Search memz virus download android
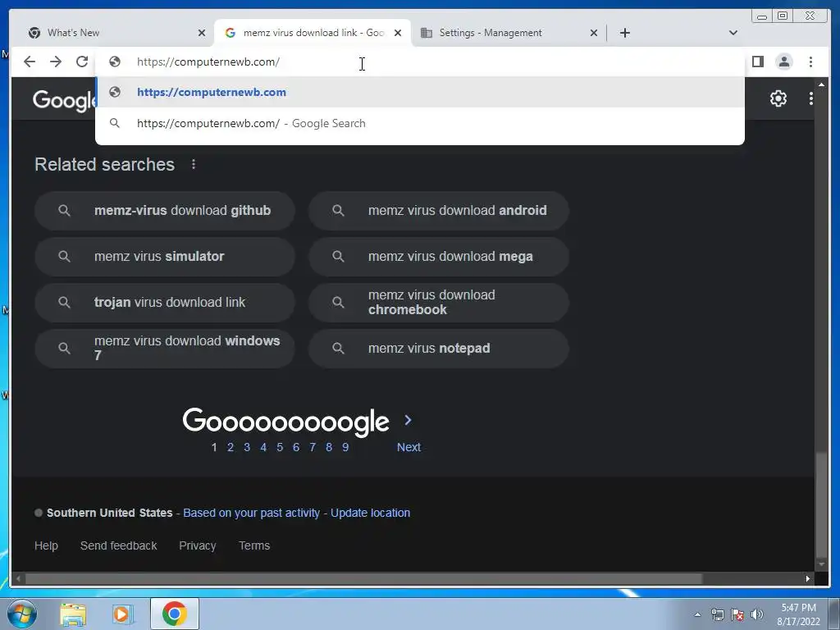Viewport: 840px width, 630px height. [438, 211]
